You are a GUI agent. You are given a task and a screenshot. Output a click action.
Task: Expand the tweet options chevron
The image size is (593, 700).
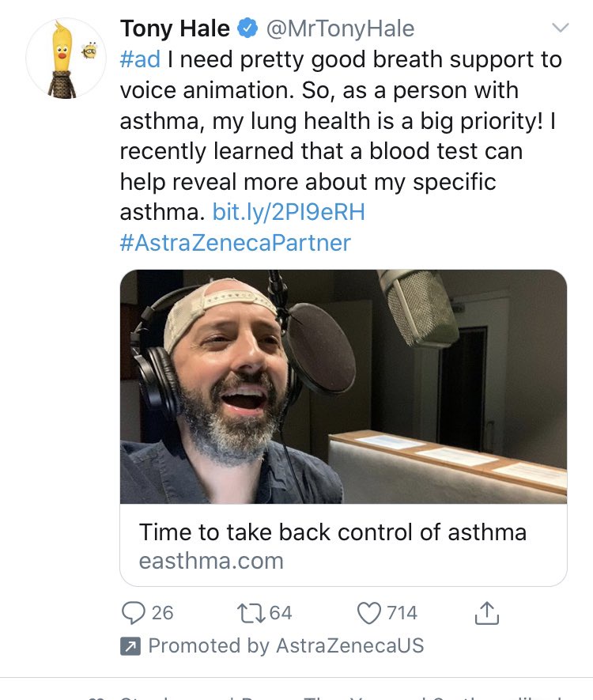pos(560,28)
